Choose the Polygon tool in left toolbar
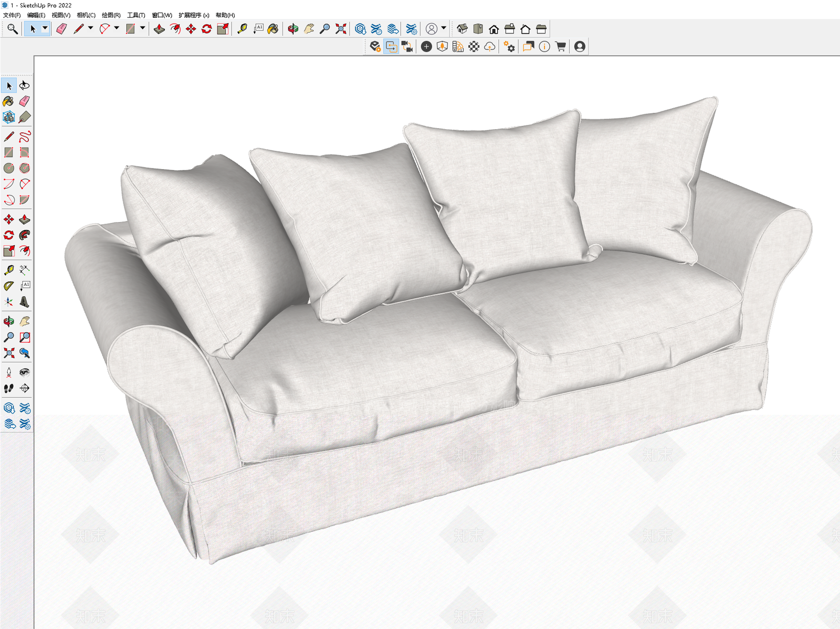This screenshot has width=840, height=629. (x=25, y=168)
